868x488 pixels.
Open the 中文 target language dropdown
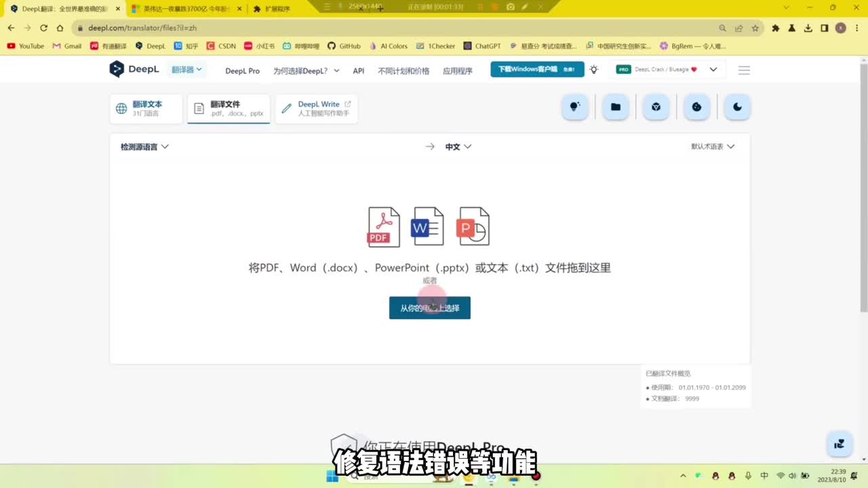click(x=458, y=146)
